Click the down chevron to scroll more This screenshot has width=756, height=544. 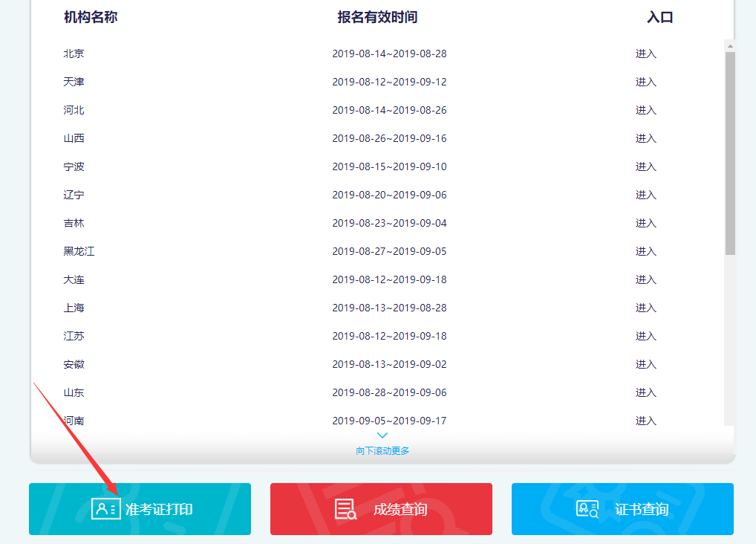[x=382, y=435]
